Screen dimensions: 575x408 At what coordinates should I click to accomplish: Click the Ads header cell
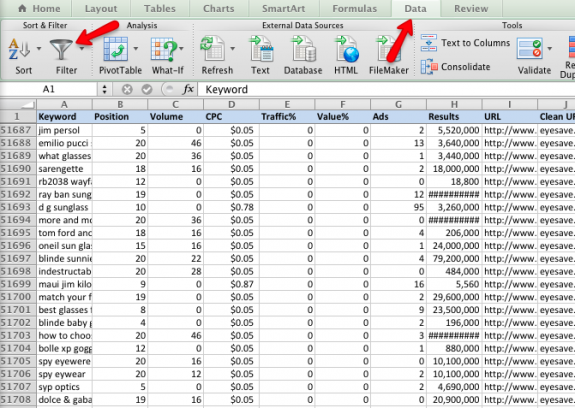coord(399,117)
